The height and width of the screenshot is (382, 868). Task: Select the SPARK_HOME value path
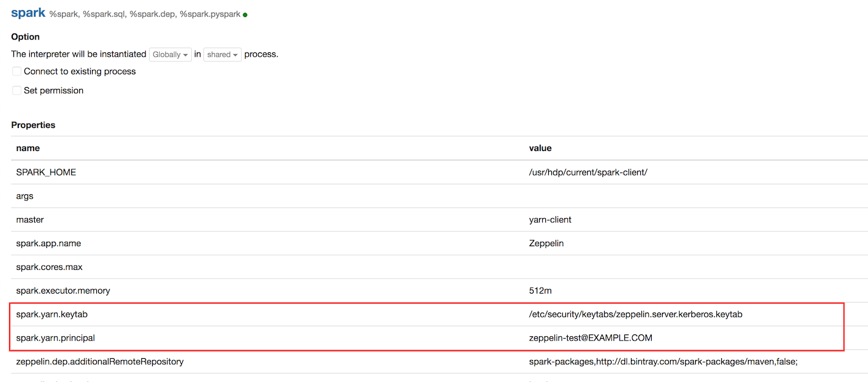588,172
